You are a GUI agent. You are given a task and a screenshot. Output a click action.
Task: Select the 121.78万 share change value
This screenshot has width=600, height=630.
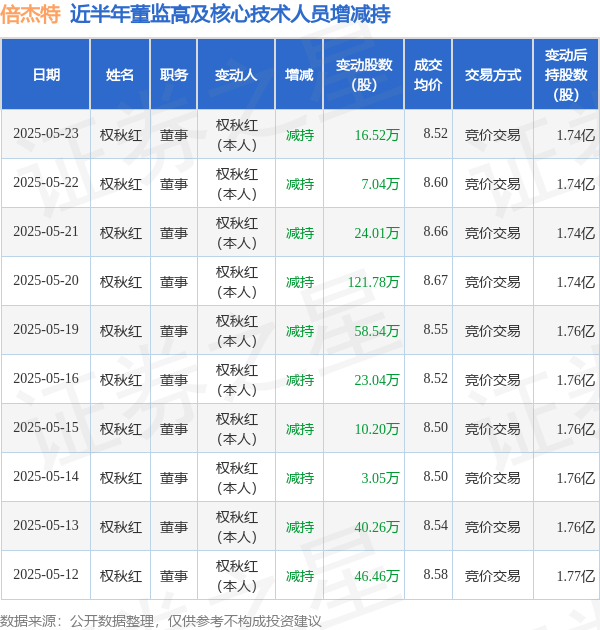373,282
